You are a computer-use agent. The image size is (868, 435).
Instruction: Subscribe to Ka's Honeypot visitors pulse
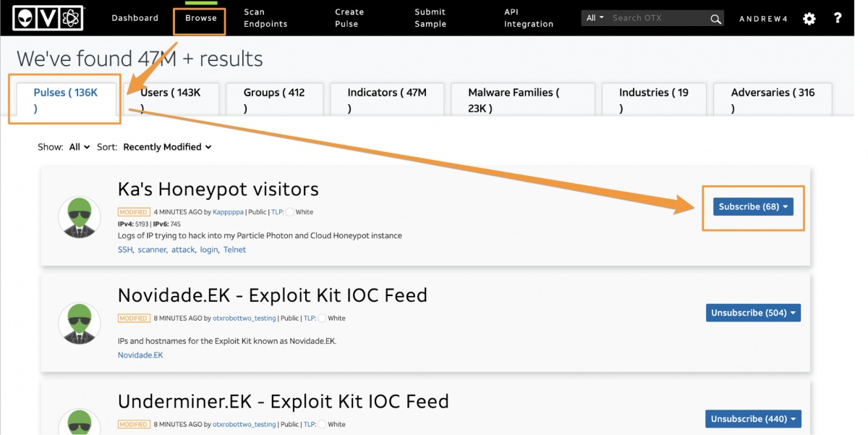click(753, 207)
